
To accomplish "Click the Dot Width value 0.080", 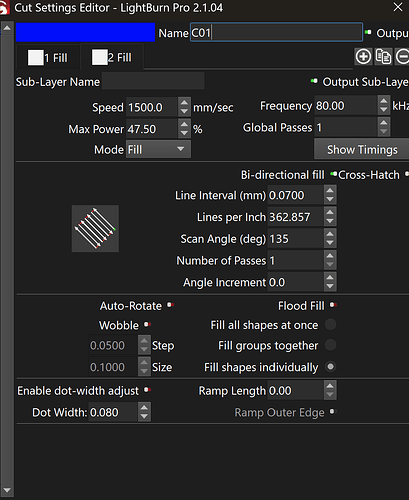I will pyautogui.click(x=113, y=412).
